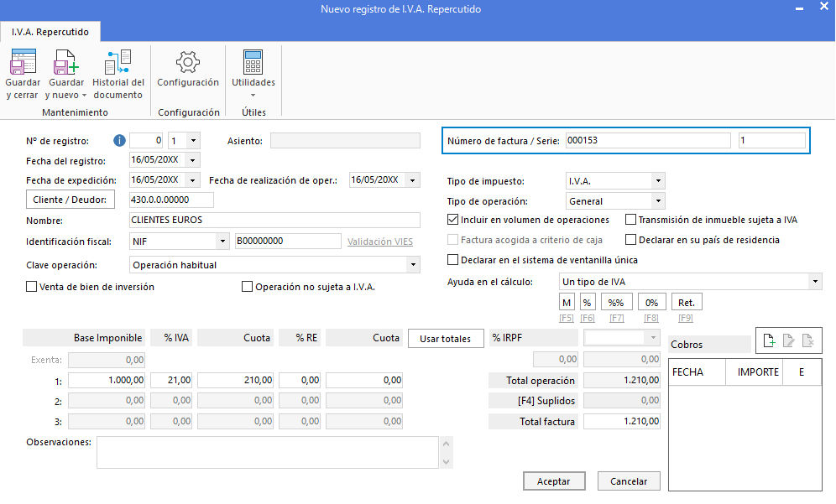Click Serie field with value 1
836x504 pixels.
772,141
